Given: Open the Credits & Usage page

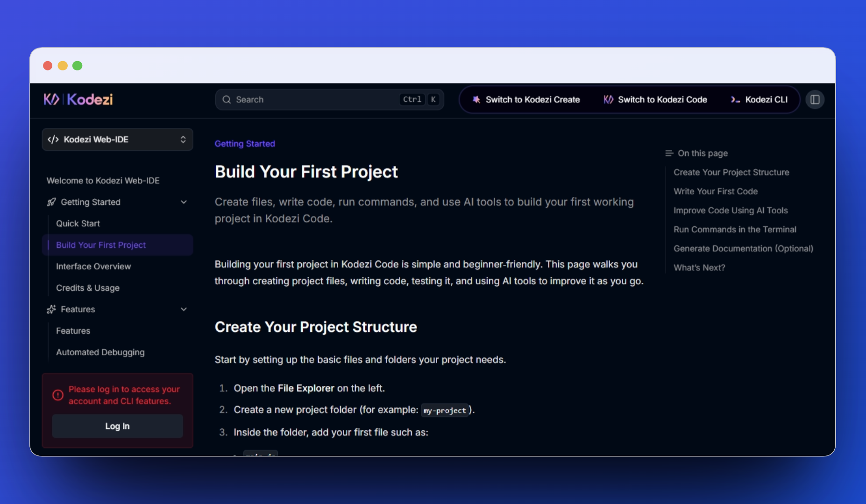Looking at the screenshot, I should (88, 288).
